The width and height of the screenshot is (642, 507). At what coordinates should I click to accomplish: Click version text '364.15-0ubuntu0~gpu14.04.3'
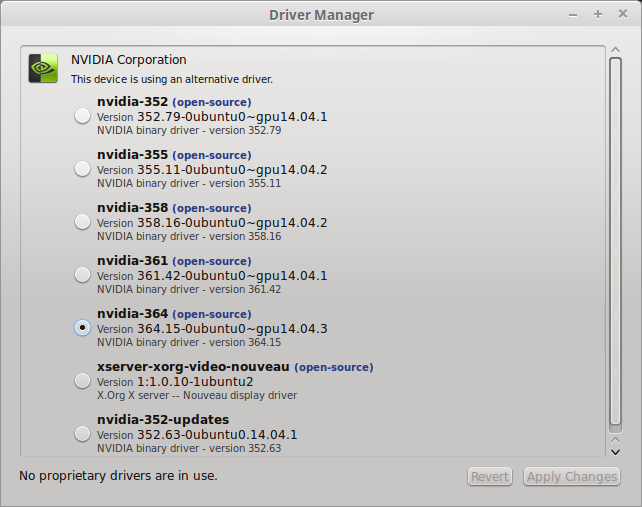pos(232,328)
